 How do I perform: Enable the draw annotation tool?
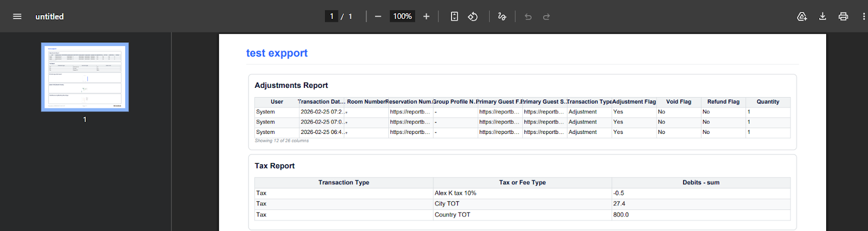coord(502,16)
